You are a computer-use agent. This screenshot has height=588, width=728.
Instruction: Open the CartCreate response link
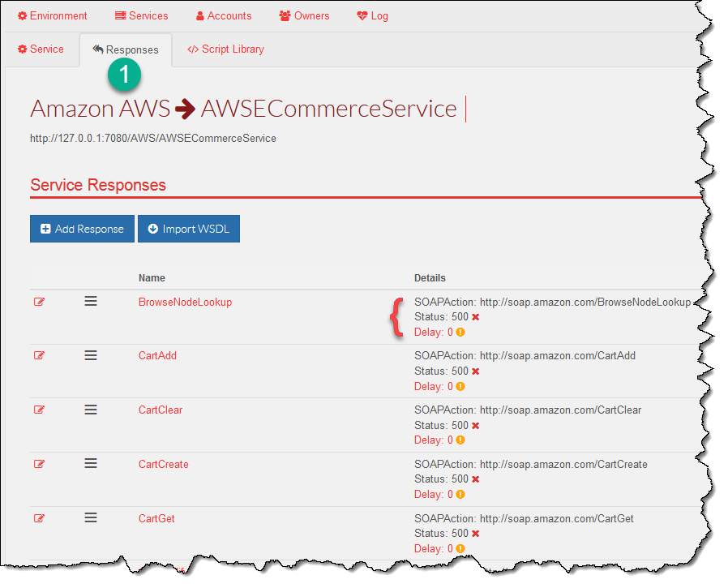164,465
